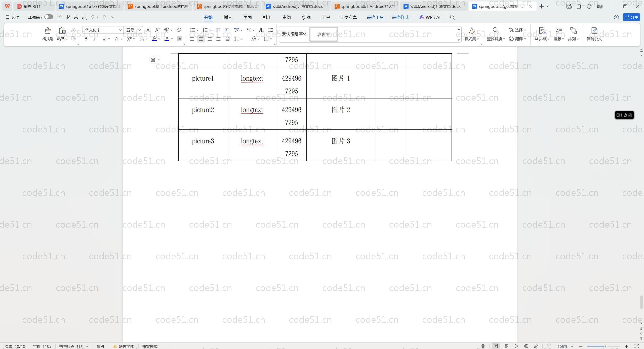This screenshot has width=644, height=349.
Task: Toggle eye protection mode icon in status bar
Action: click(x=483, y=346)
